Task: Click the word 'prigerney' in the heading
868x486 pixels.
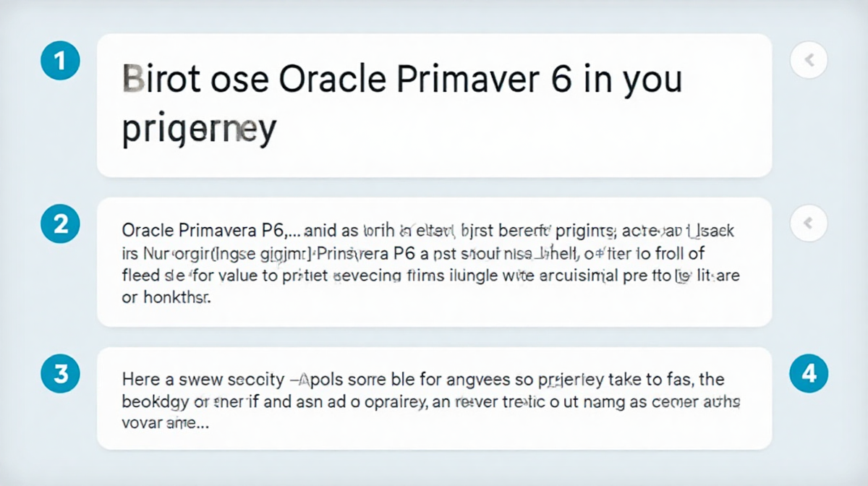Action: pyautogui.click(x=198, y=131)
